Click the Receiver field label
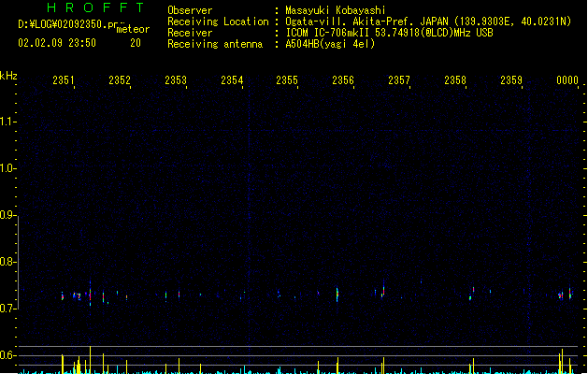 click(x=190, y=33)
